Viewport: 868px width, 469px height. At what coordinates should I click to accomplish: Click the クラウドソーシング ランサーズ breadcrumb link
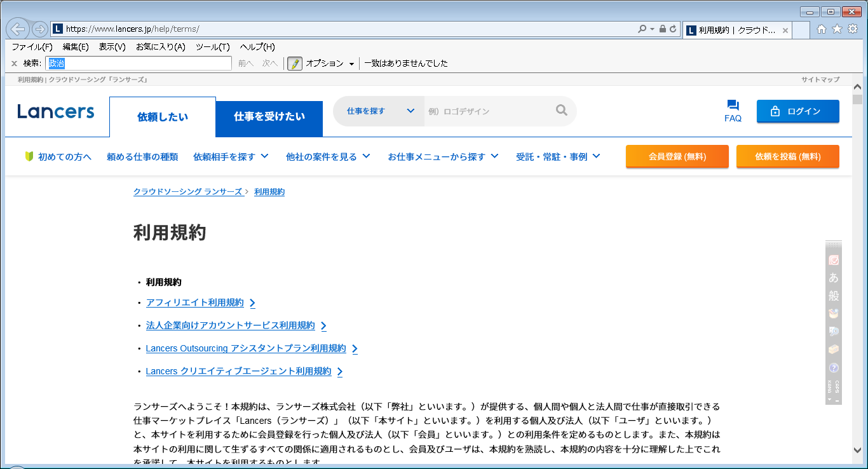188,191
